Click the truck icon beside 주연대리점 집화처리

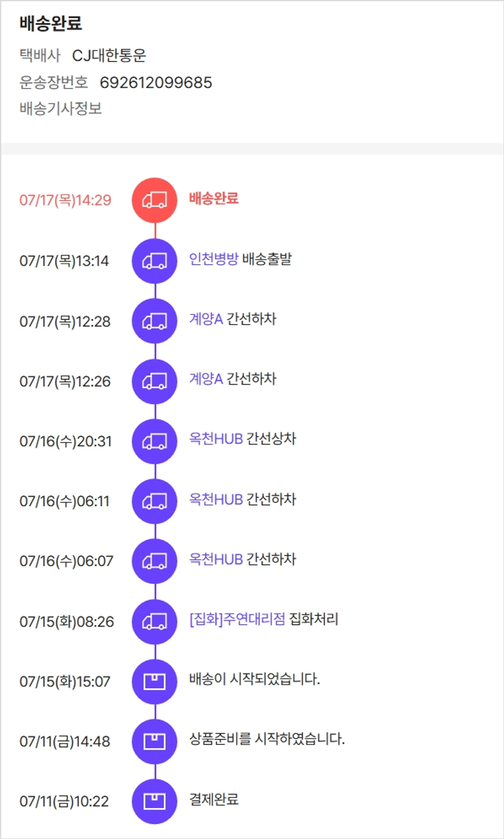[x=155, y=622]
